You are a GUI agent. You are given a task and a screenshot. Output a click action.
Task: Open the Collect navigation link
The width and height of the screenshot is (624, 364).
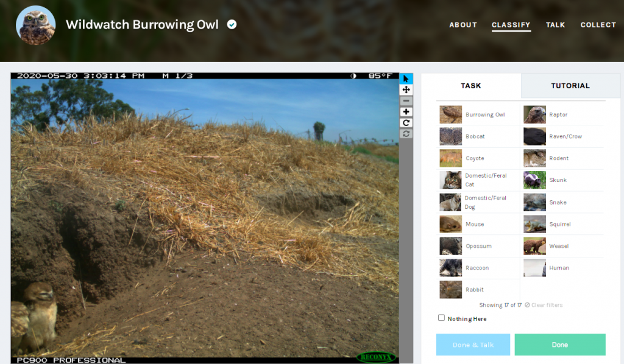[598, 25]
